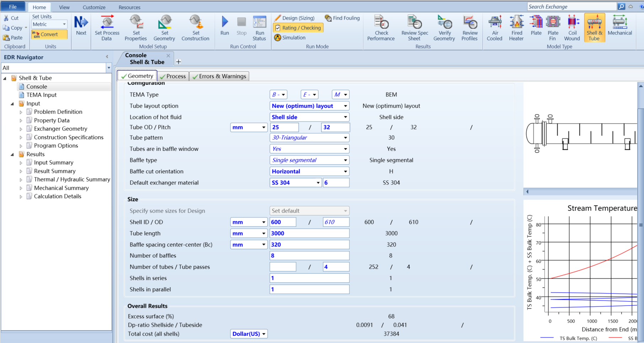
Task: Choose the Fired Heater model type
Action: [x=516, y=28]
